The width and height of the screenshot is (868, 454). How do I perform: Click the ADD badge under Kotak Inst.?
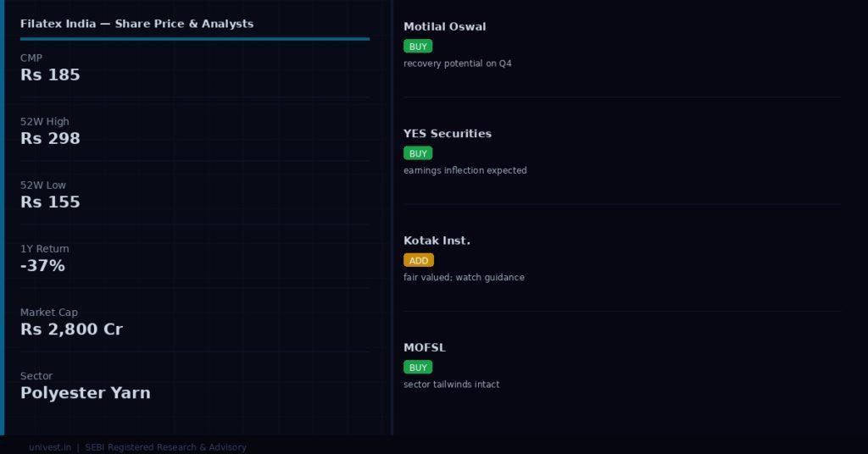coord(419,260)
